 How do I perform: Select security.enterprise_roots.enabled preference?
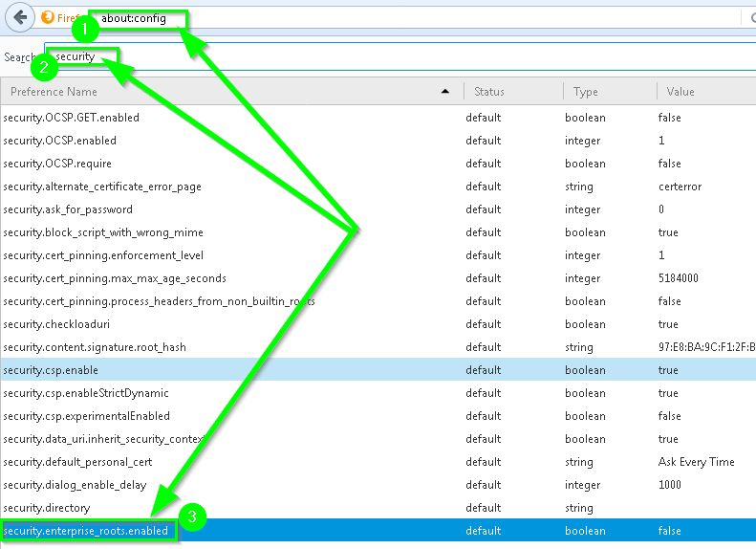(x=378, y=531)
